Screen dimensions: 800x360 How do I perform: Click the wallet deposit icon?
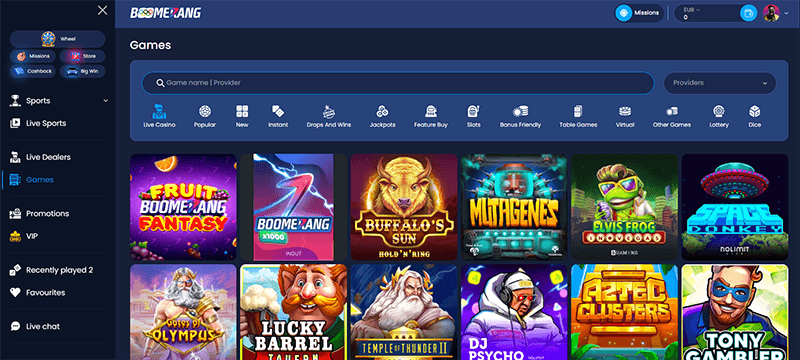pos(748,13)
